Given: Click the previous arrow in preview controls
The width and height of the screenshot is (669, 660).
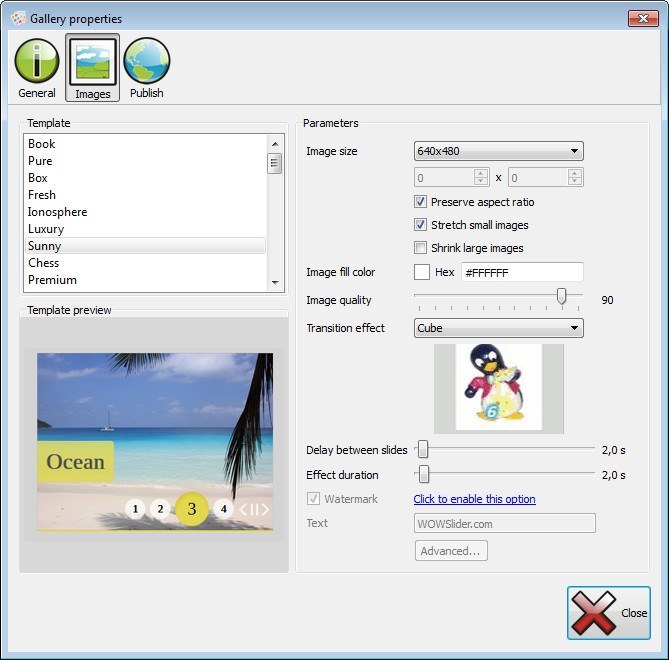Looking at the screenshot, I should tap(243, 509).
